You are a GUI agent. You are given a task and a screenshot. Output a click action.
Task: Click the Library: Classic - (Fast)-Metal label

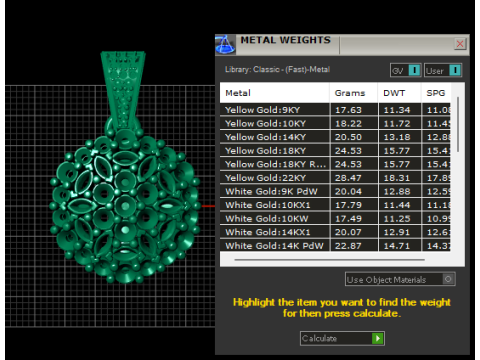(x=277, y=69)
